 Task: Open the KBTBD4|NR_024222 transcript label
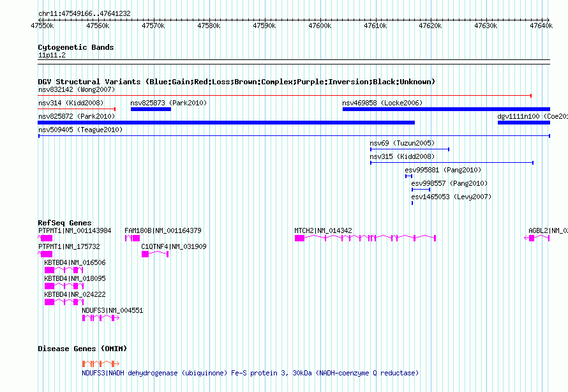75,294
